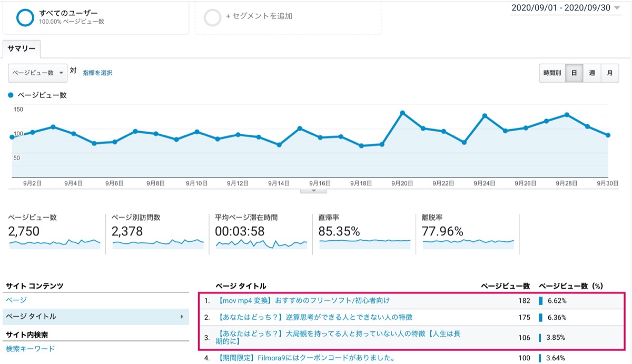This screenshot has height=364, width=632.
Task: Click the ページビュー数（%） column header
Action: pos(570,286)
